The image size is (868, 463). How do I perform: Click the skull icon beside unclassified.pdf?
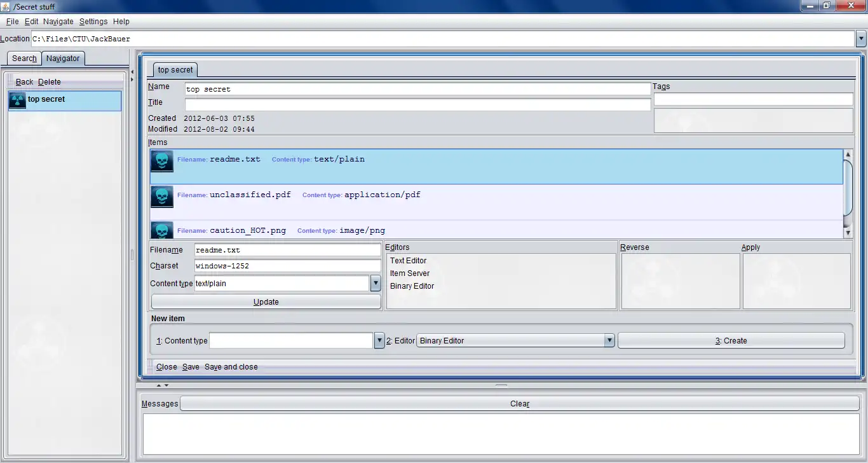click(x=161, y=197)
